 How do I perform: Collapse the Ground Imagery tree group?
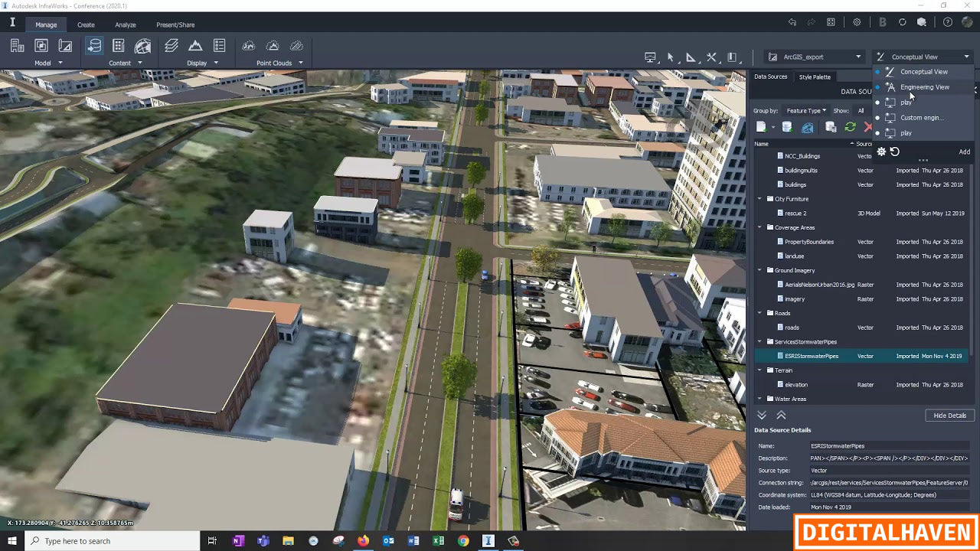760,270
